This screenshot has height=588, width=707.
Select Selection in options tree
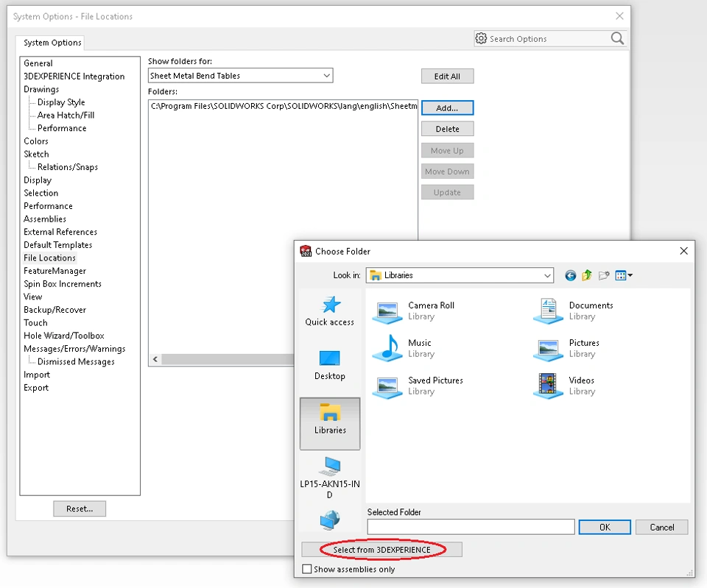point(41,194)
